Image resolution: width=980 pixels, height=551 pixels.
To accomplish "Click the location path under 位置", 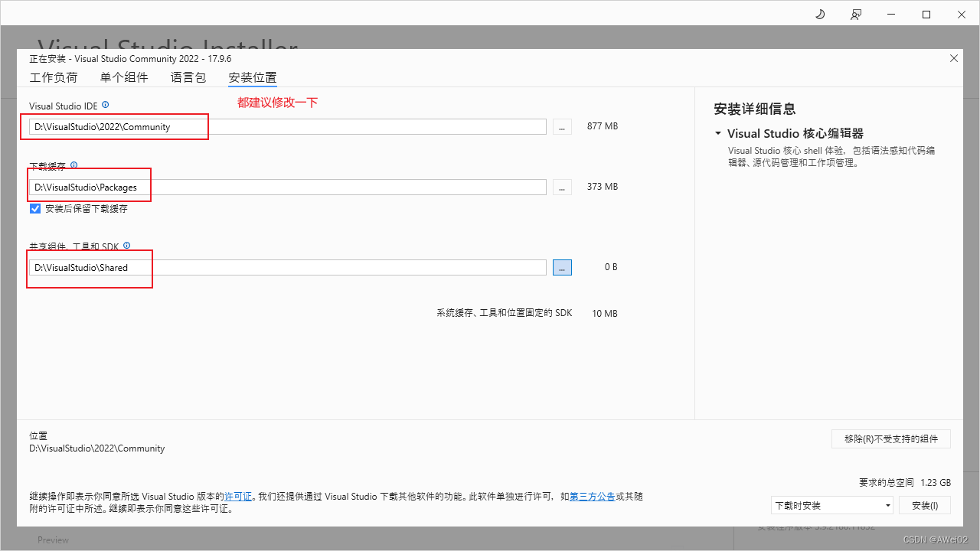I will [x=97, y=448].
